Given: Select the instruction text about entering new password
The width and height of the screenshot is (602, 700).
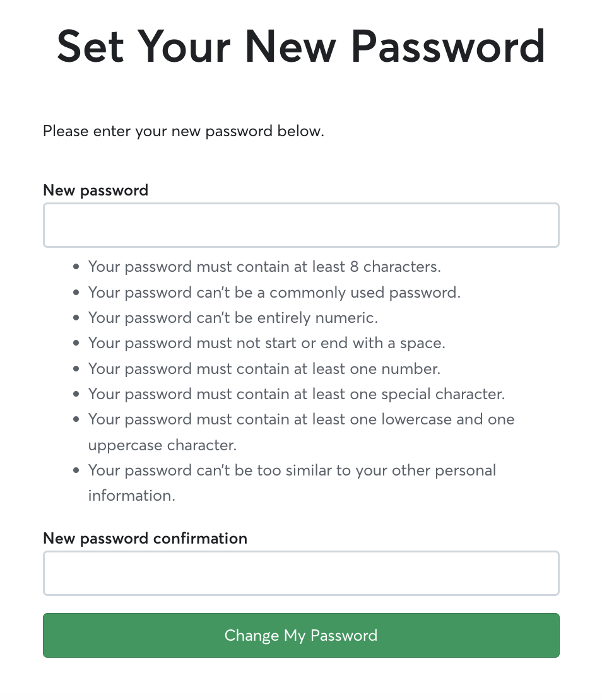Looking at the screenshot, I should pyautogui.click(x=183, y=131).
